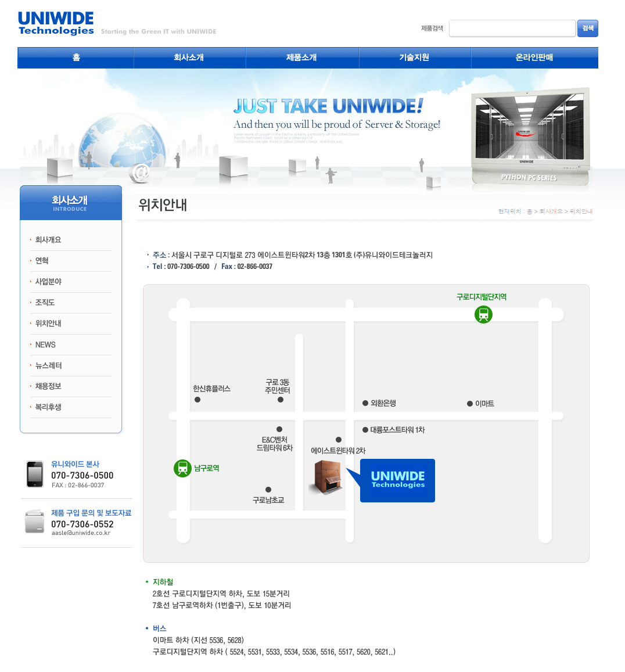The height and width of the screenshot is (672, 625).
Task: Click the 남구로역 subway station icon on map
Action: click(182, 468)
